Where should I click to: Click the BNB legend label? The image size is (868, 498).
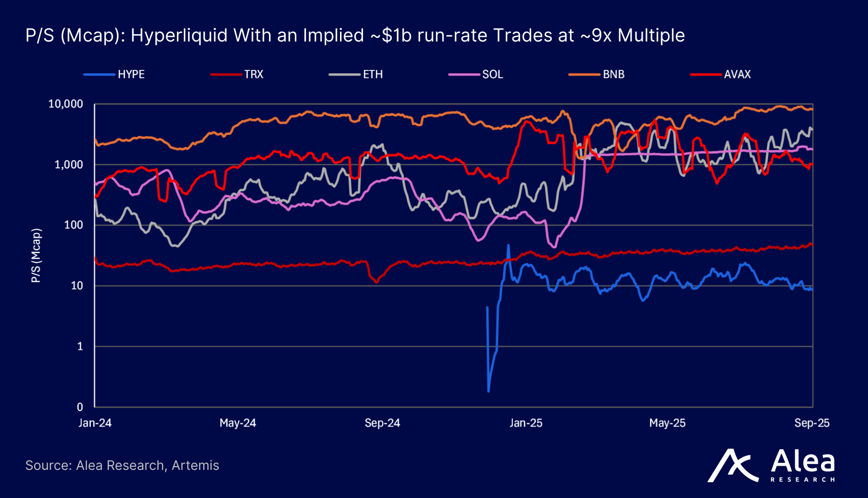pos(614,74)
